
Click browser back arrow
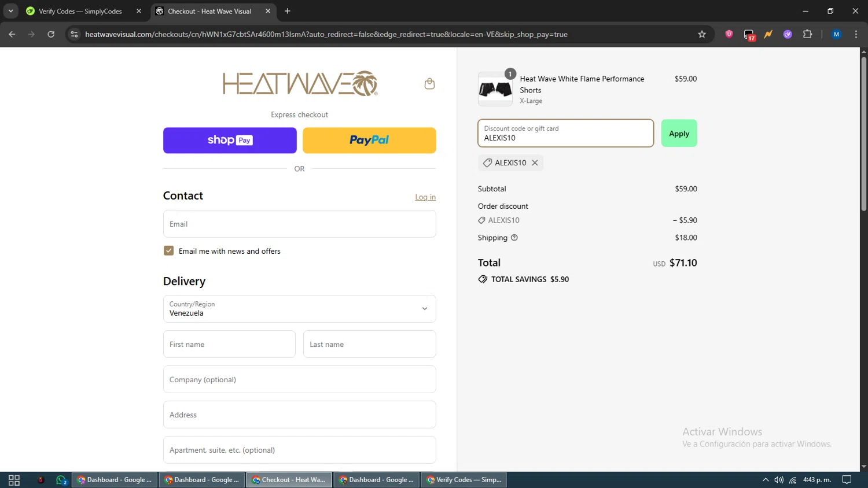(x=12, y=34)
